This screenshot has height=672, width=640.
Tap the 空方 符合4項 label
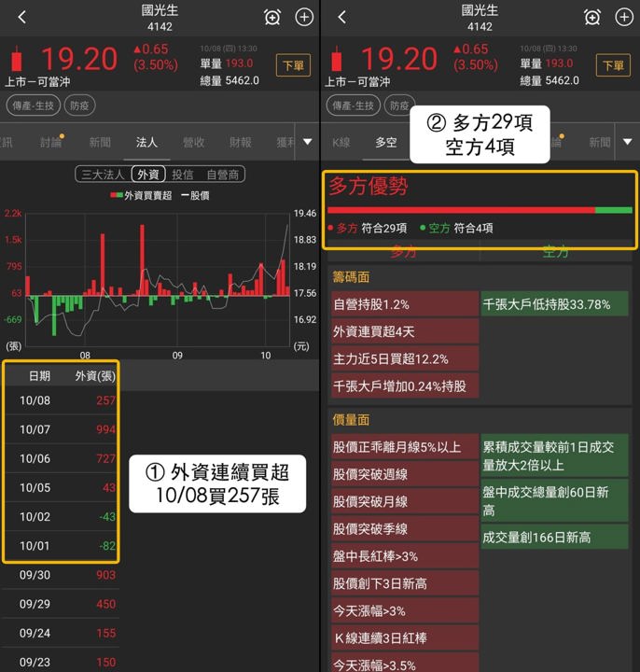point(456,228)
